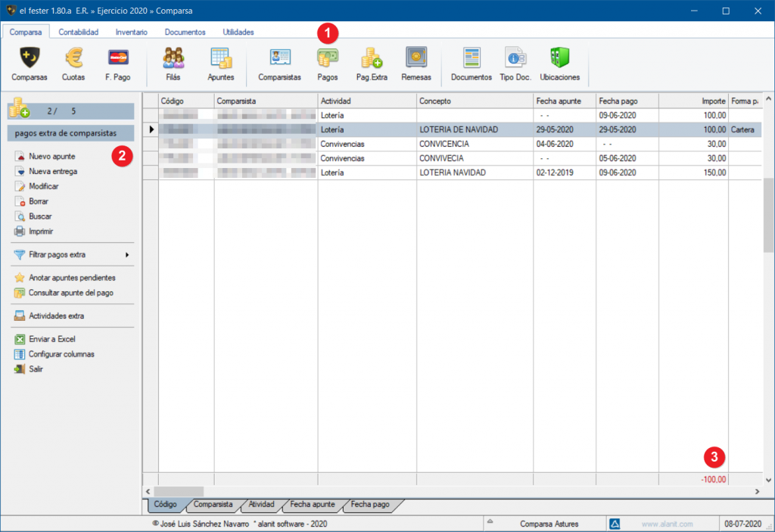Expand the Filtrar pagos extra submenu

72,255
